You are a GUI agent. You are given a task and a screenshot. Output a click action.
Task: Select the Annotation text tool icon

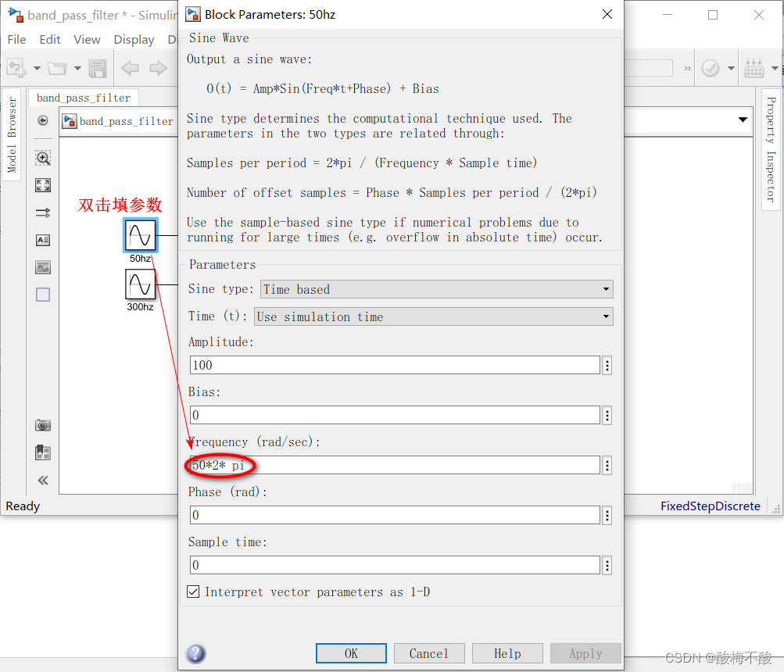[43, 240]
